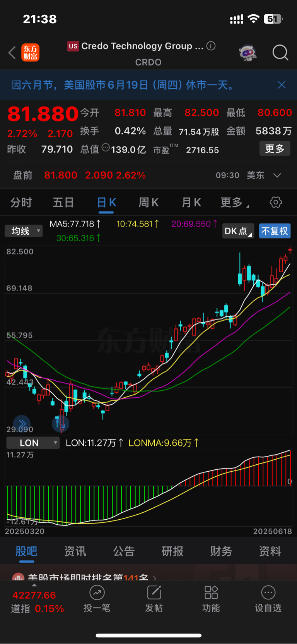Tap the 今开 81.810 value
The height and width of the screenshot is (644, 297).
(130, 113)
